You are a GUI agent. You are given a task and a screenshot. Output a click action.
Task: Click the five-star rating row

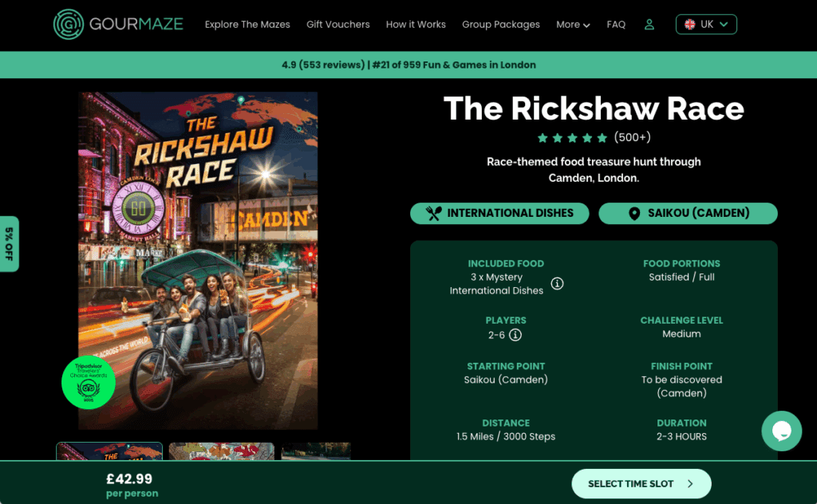tap(572, 137)
